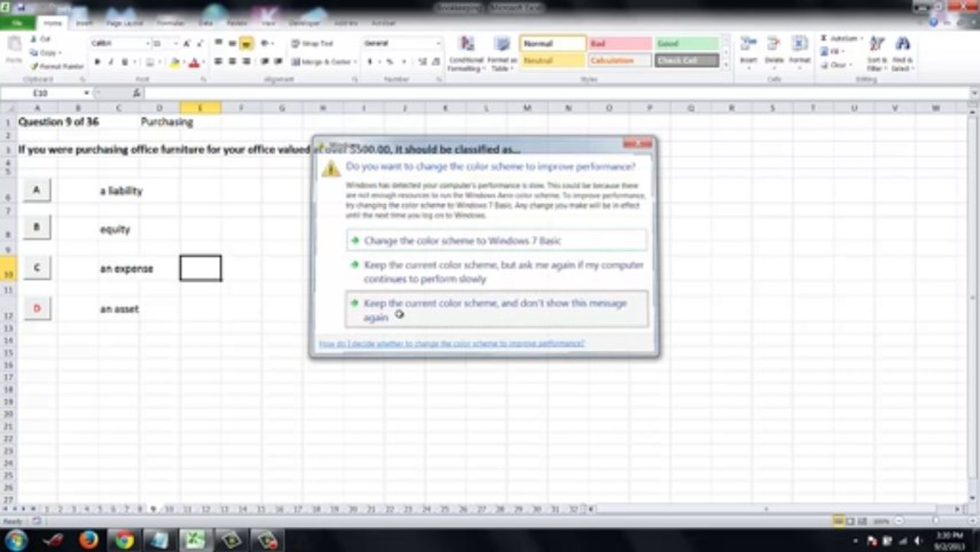Switch to the Formulas tab
Image resolution: width=980 pixels, height=552 pixels.
click(x=170, y=23)
